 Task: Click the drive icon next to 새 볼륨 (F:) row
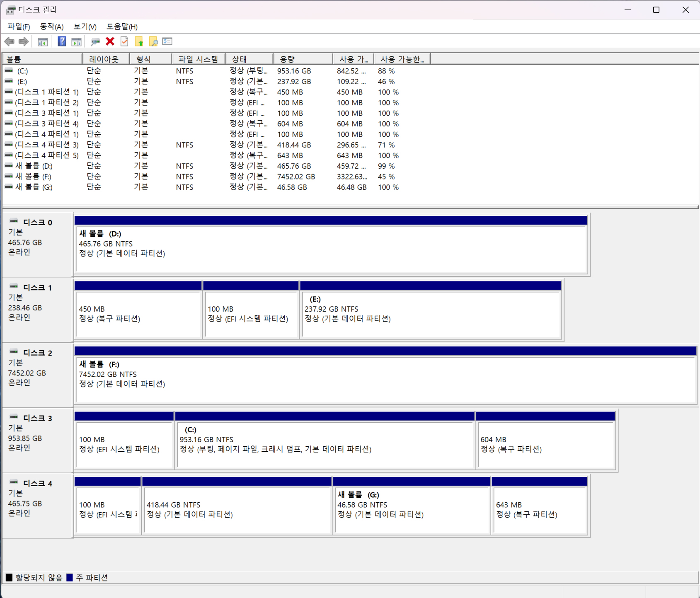coord(9,176)
